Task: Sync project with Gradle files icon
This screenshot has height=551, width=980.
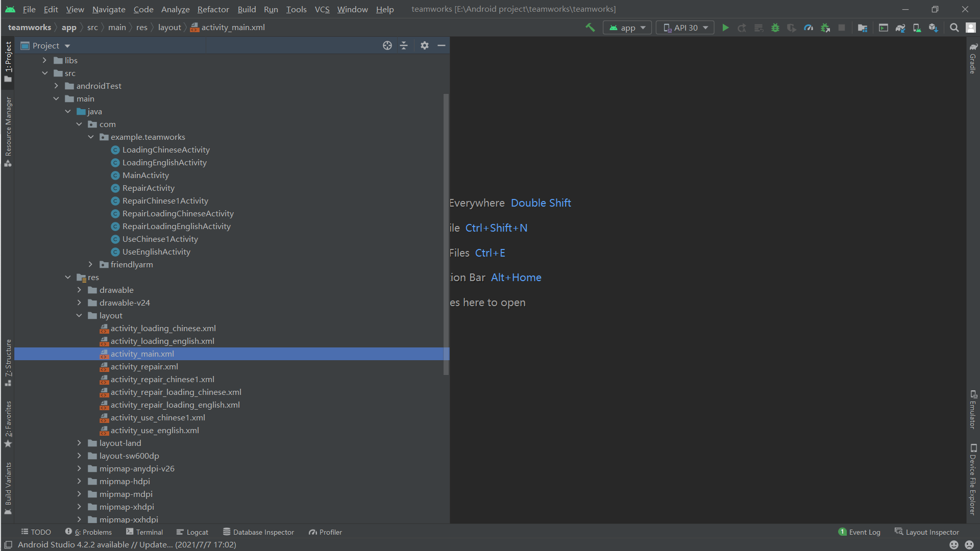Action: pos(900,28)
